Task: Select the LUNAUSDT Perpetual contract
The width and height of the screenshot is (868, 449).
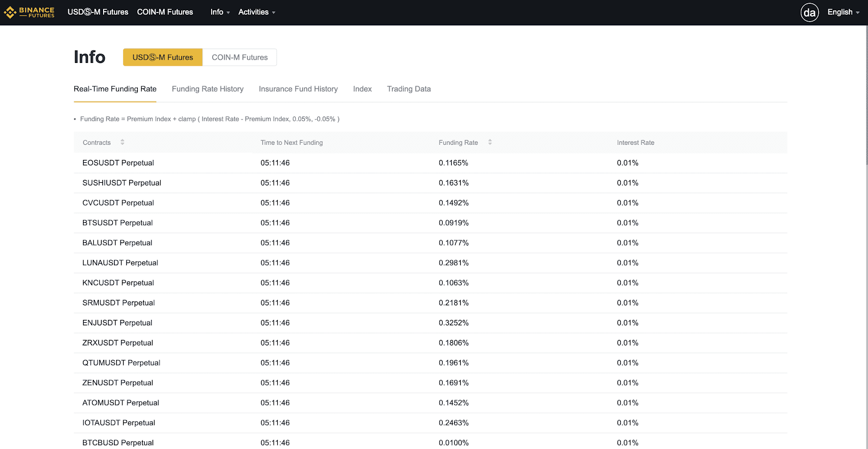Action: point(120,263)
